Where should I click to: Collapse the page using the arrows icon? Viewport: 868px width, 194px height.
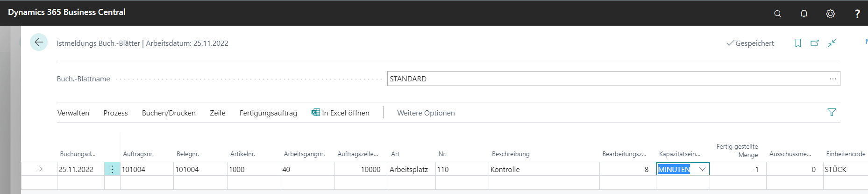coord(832,43)
